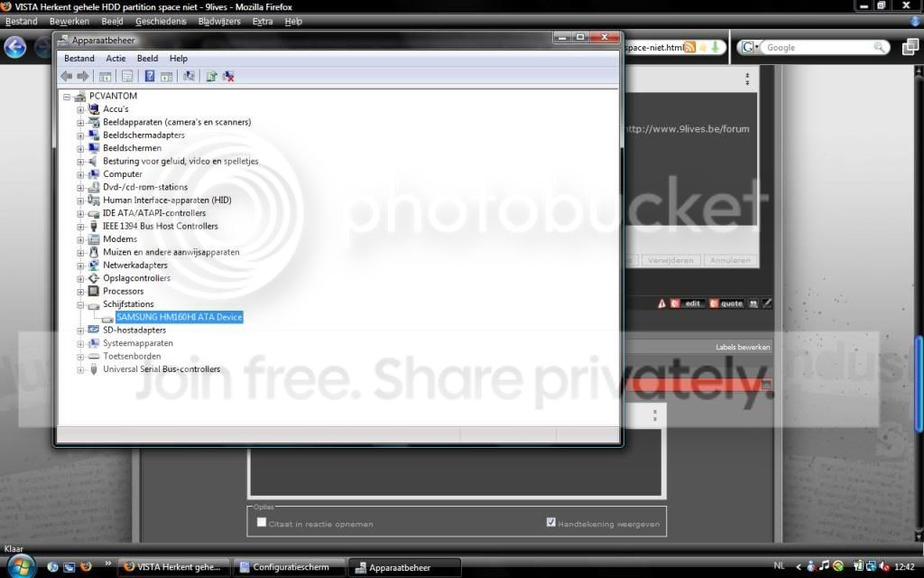
Task: Click the RSS feed icon in address bar
Action: [x=689, y=47]
